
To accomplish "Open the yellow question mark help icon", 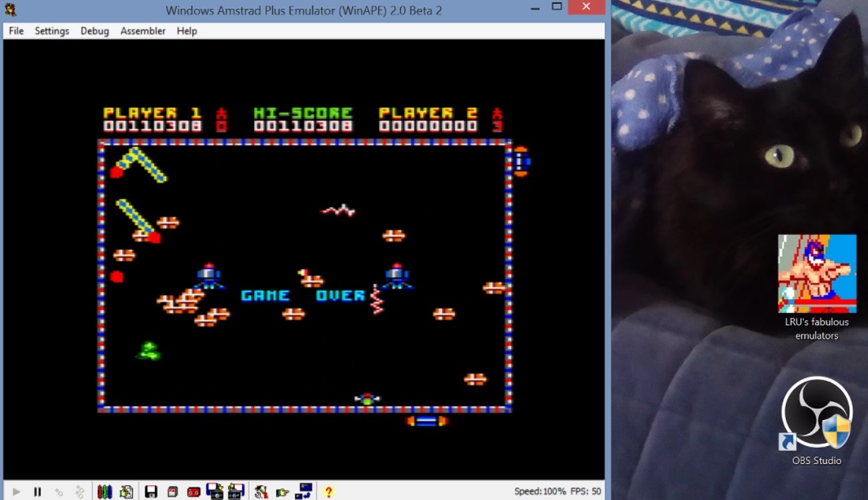I will tap(328, 492).
